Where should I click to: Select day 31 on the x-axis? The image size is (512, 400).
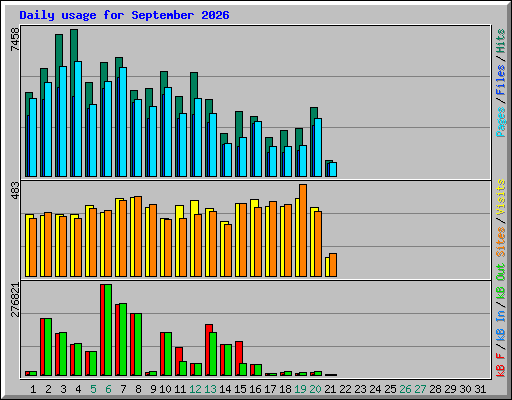coord(480,389)
